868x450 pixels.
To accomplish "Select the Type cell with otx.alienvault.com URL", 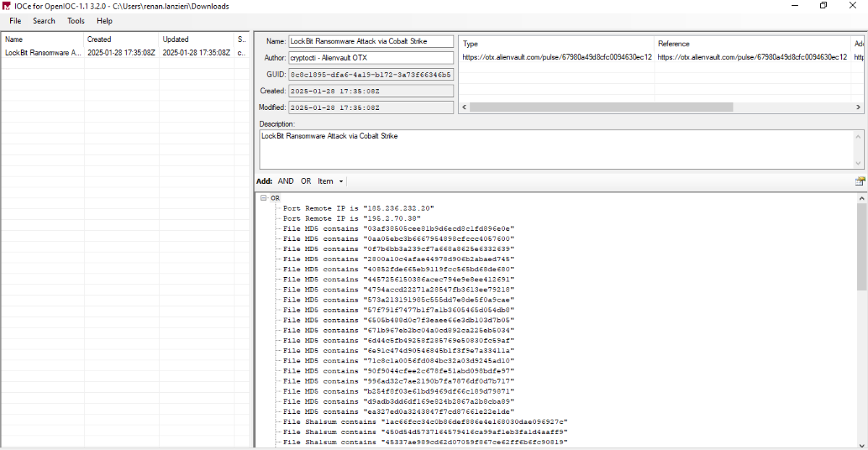I will 556,56.
